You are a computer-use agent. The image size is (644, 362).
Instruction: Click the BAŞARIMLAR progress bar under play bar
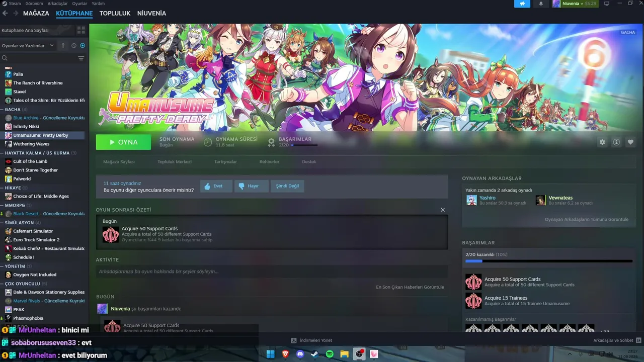(304, 145)
